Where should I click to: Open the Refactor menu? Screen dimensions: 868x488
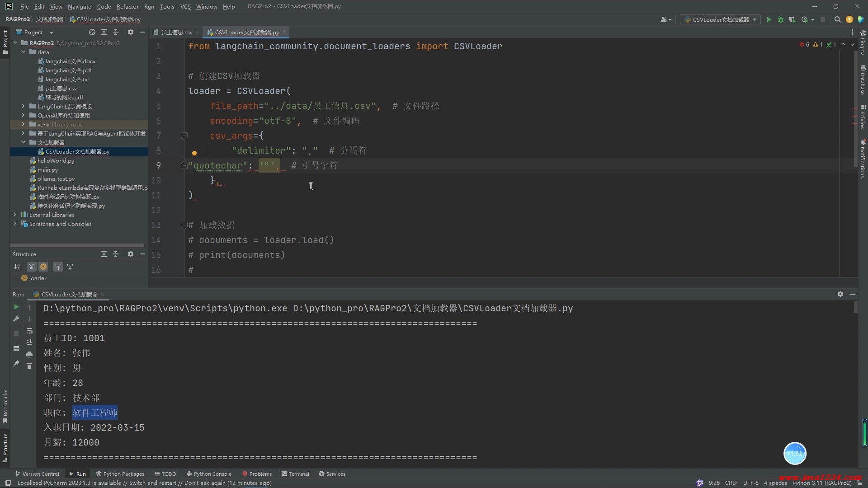(x=127, y=6)
